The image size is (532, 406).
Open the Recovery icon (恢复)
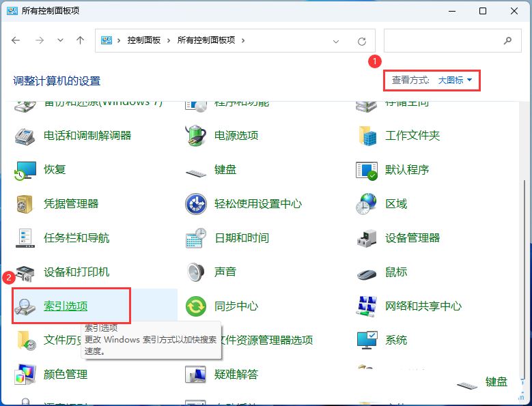pos(25,170)
